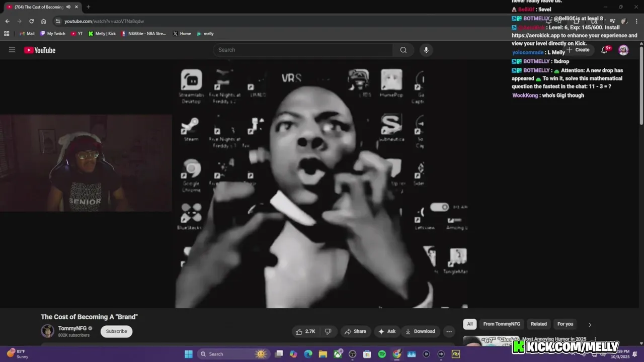Open the YT bookmark

click(x=77, y=34)
